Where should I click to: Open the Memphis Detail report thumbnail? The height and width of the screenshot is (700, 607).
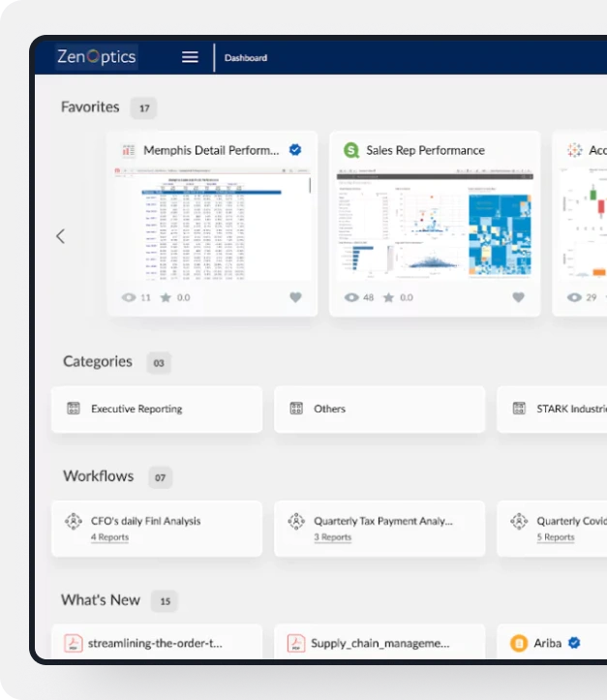pyautogui.click(x=212, y=227)
